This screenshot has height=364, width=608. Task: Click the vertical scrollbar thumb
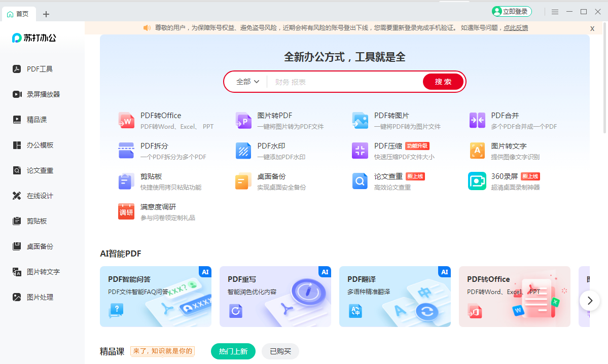605,78
